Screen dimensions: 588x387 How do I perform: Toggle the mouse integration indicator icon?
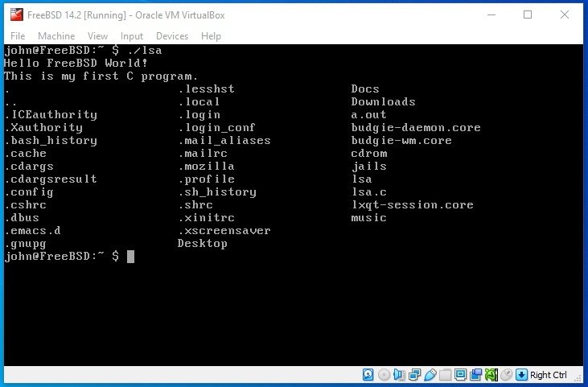506,375
